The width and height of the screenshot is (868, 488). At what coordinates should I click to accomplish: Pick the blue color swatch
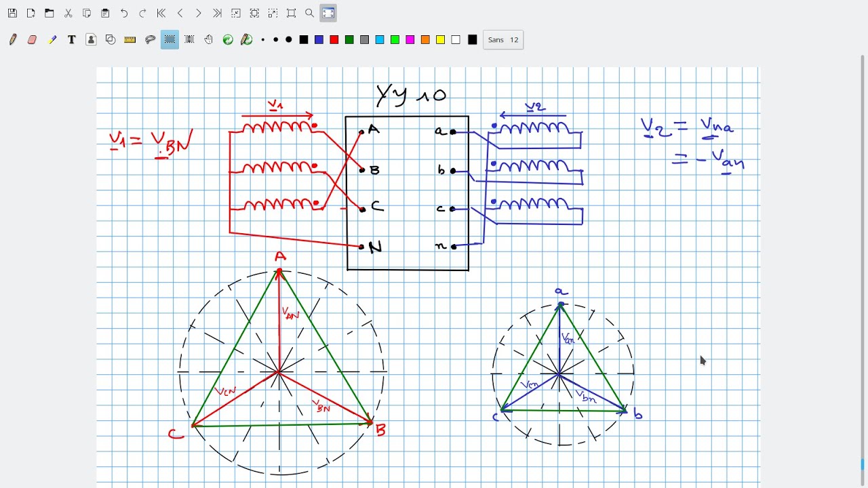coord(319,40)
